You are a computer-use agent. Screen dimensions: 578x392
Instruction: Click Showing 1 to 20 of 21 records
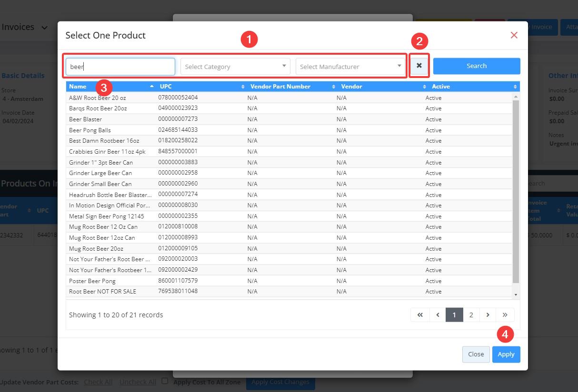[x=116, y=315]
